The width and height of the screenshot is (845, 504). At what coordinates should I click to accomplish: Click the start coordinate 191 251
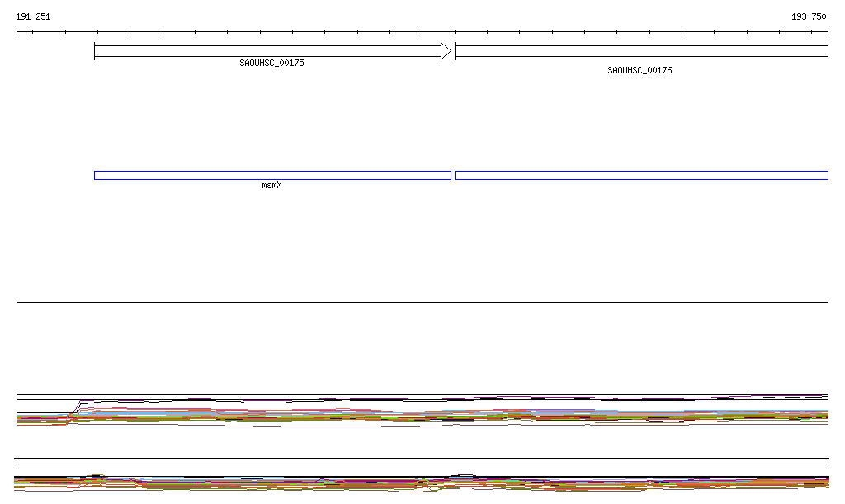(x=33, y=16)
